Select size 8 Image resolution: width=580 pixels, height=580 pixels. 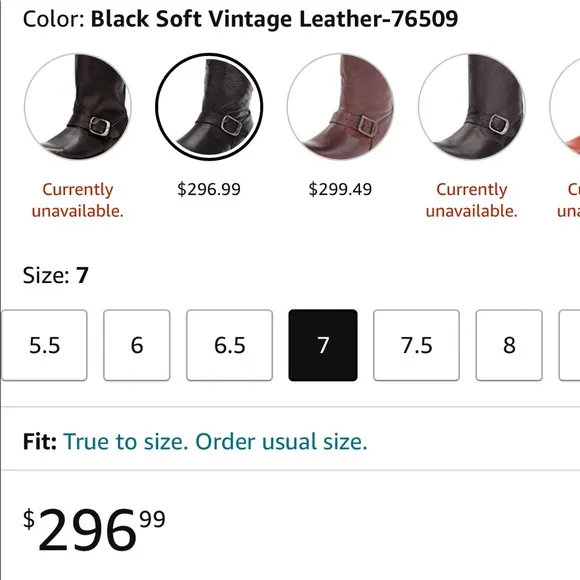pos(509,345)
